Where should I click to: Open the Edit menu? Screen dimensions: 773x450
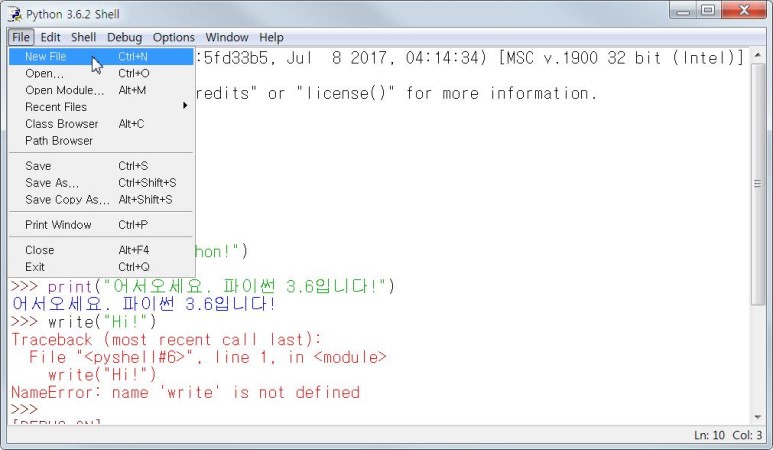50,37
